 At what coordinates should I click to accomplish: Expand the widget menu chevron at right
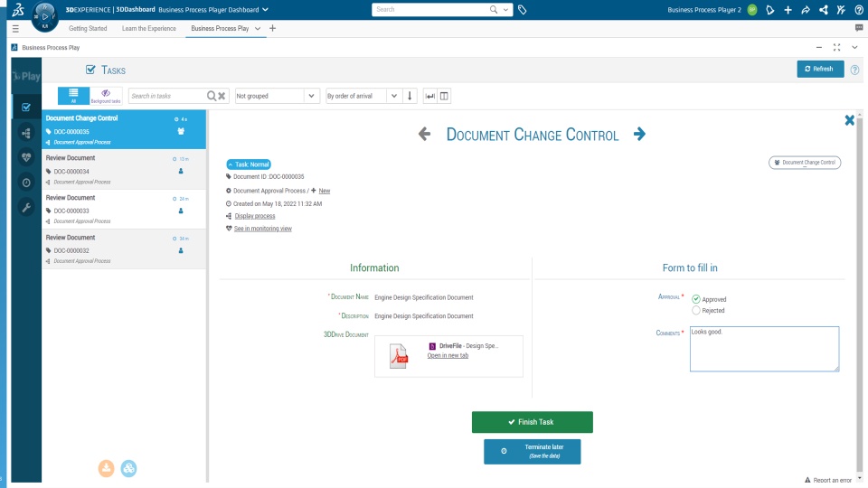pos(854,48)
